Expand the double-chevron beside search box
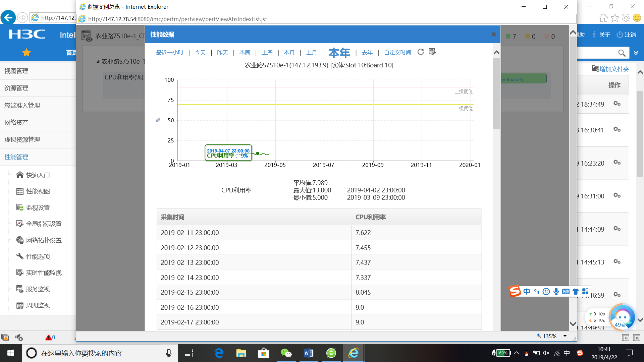This screenshot has height=362, width=644. point(636,53)
